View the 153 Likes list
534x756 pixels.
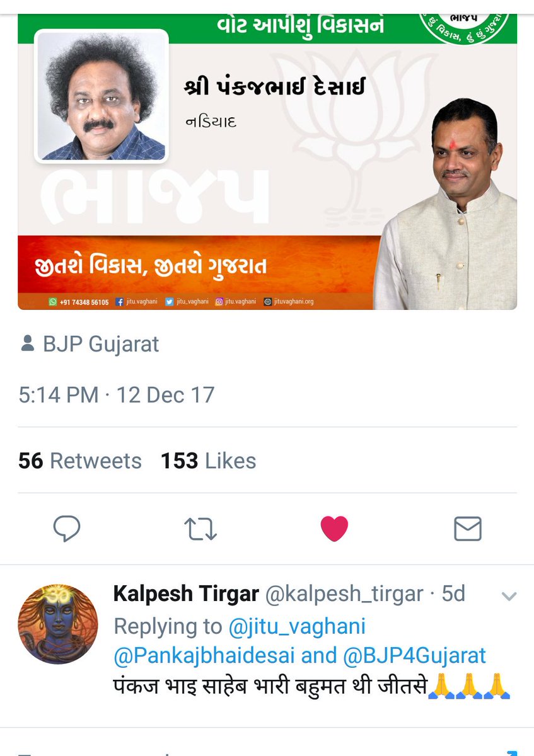click(209, 461)
